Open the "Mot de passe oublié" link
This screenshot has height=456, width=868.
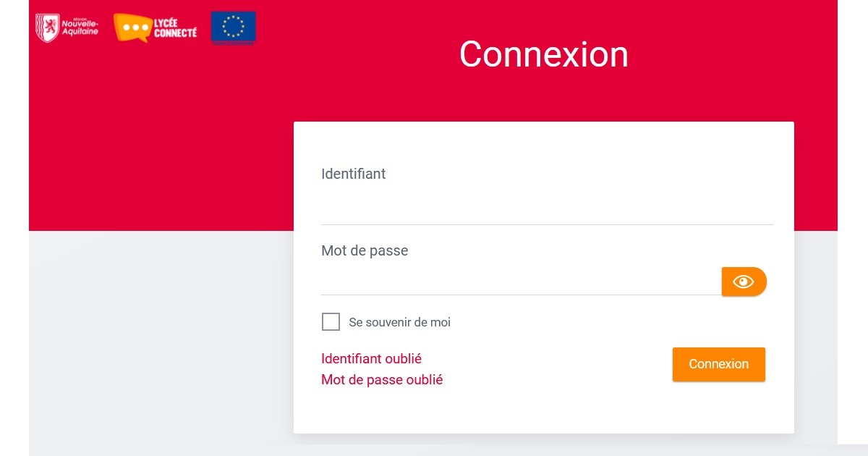click(x=382, y=379)
